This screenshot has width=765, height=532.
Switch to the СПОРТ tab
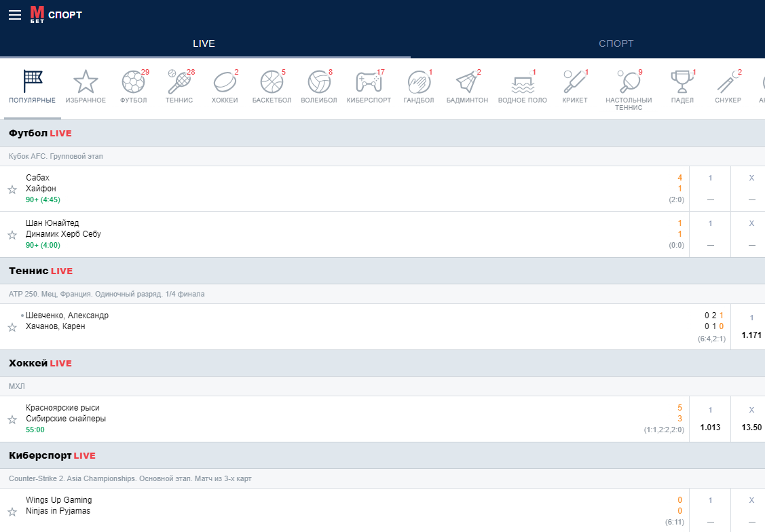pyautogui.click(x=616, y=43)
